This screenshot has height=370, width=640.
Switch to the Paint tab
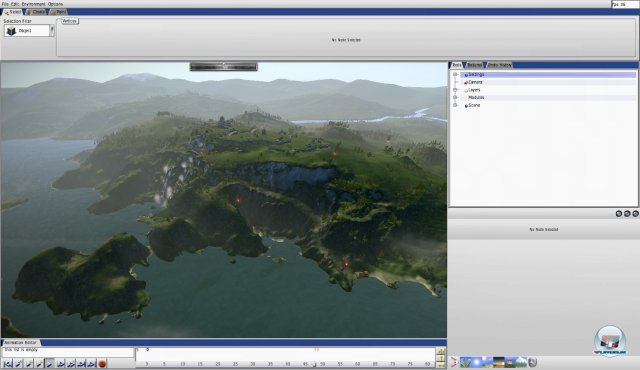click(x=59, y=12)
